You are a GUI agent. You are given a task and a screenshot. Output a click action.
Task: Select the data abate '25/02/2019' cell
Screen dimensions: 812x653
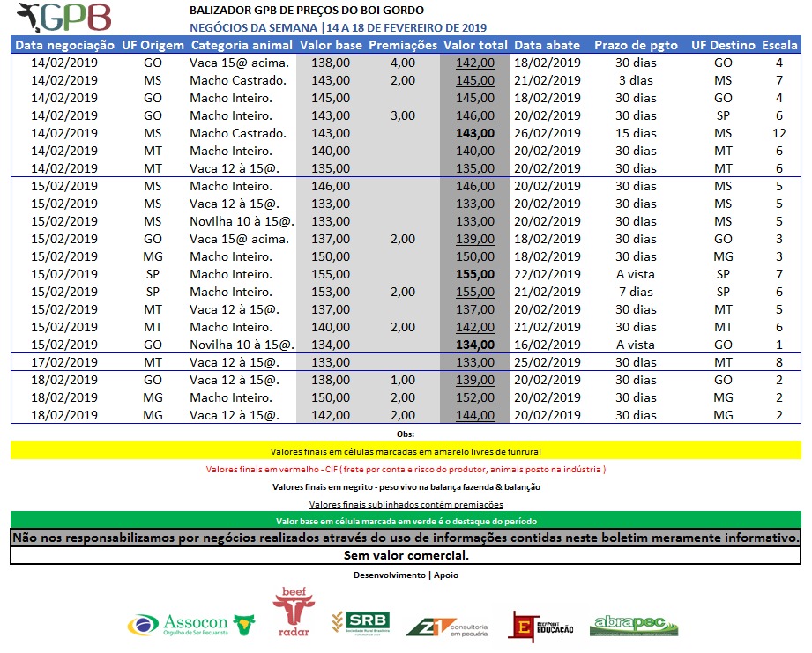pyautogui.click(x=548, y=361)
